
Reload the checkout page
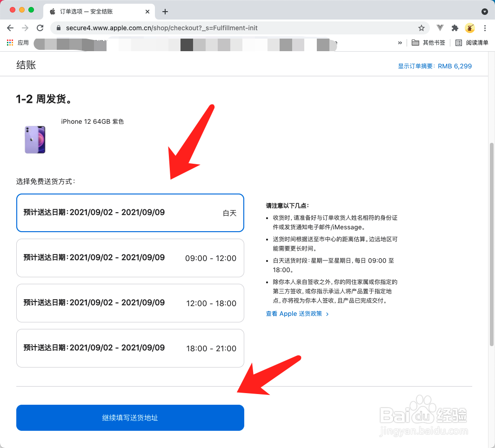(x=40, y=28)
